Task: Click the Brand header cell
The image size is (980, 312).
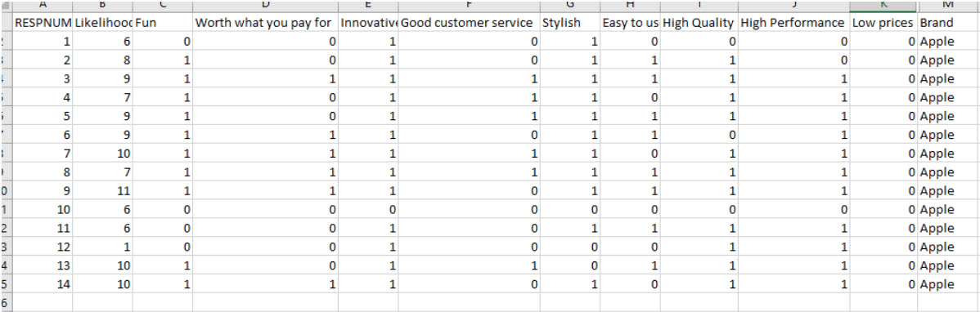Action: (948, 23)
